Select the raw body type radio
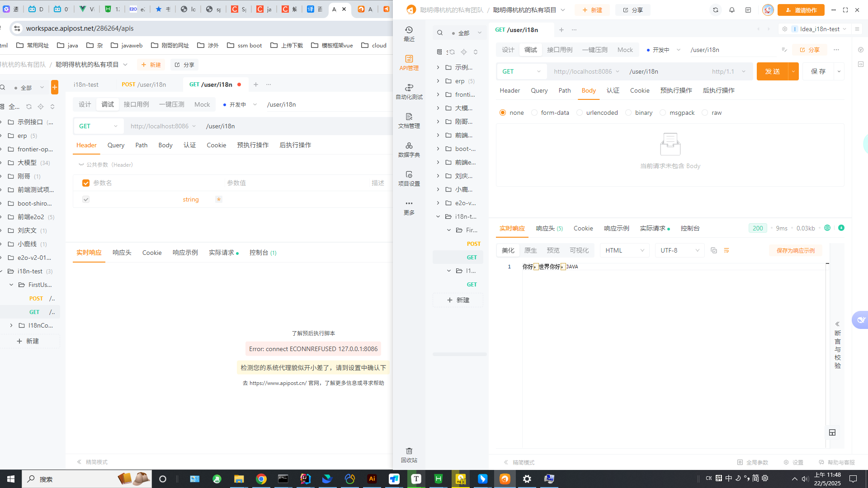The image size is (868, 488). pos(705,113)
